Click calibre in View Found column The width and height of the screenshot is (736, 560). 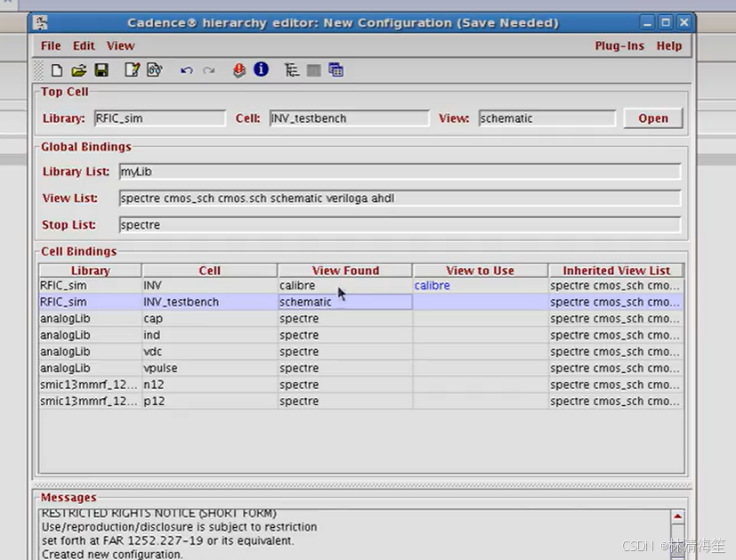pyautogui.click(x=345, y=286)
